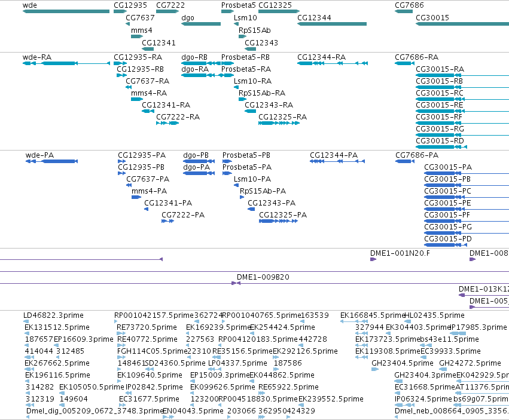
Task: Select the EK169239.5prime EST label
Action: (218, 327)
